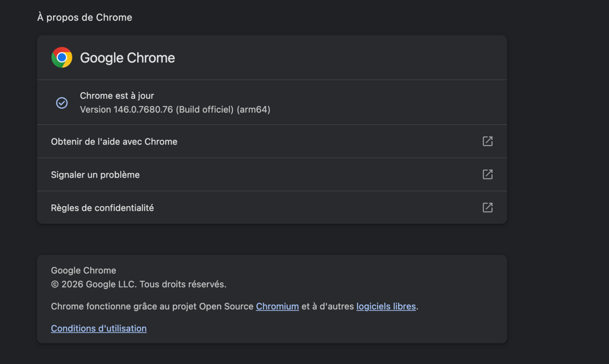Click the external link icon beside Obtenir de l'aide
Screen dimensions: 609x364
coord(487,141)
